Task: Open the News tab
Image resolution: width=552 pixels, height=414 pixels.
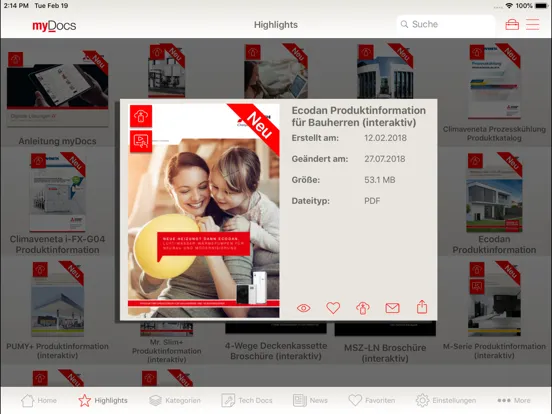Action: coord(310,400)
